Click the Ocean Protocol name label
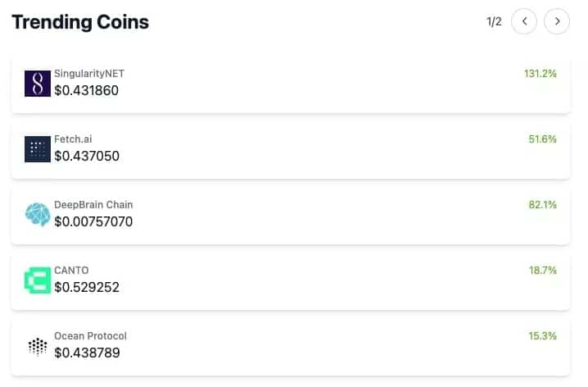 click(x=90, y=336)
